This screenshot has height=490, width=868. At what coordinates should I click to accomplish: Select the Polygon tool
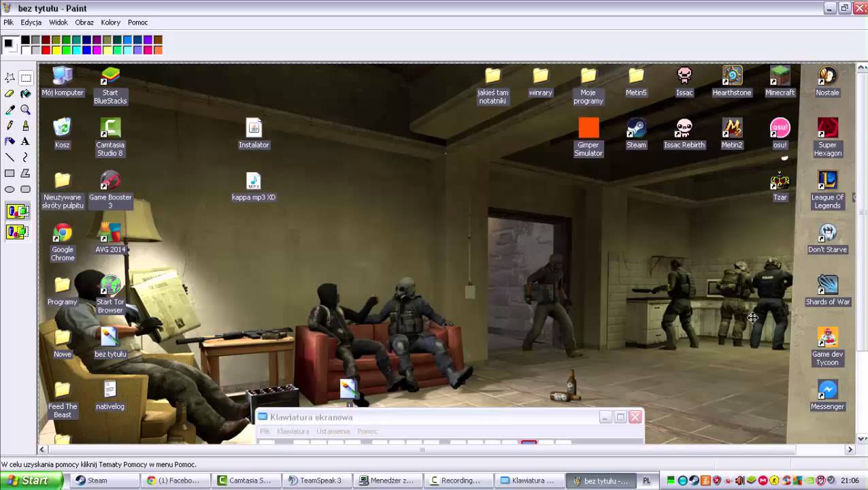[26, 174]
